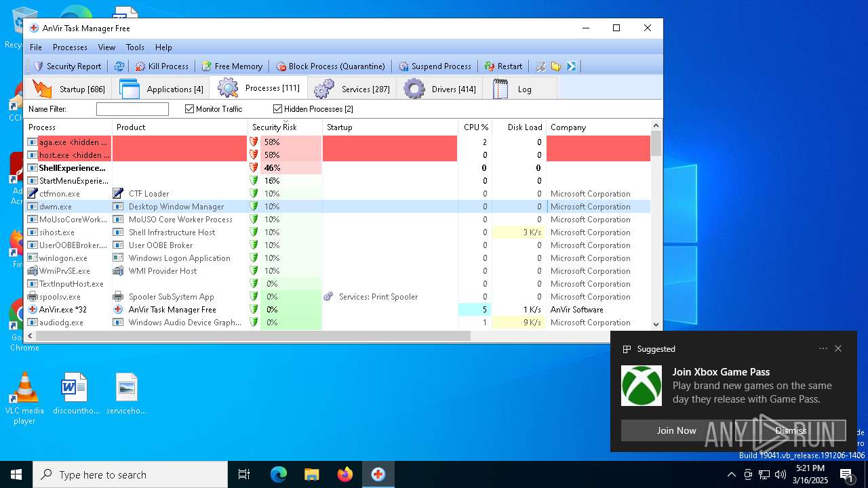Select the host.exe hidden process row
Viewport: 868px width, 488px height.
[x=338, y=155]
